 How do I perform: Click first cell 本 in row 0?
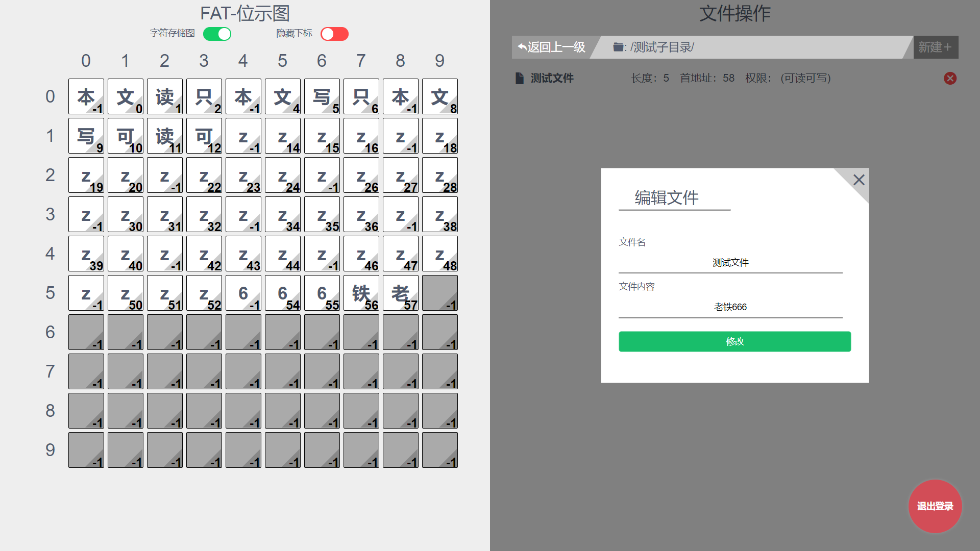coord(86,97)
